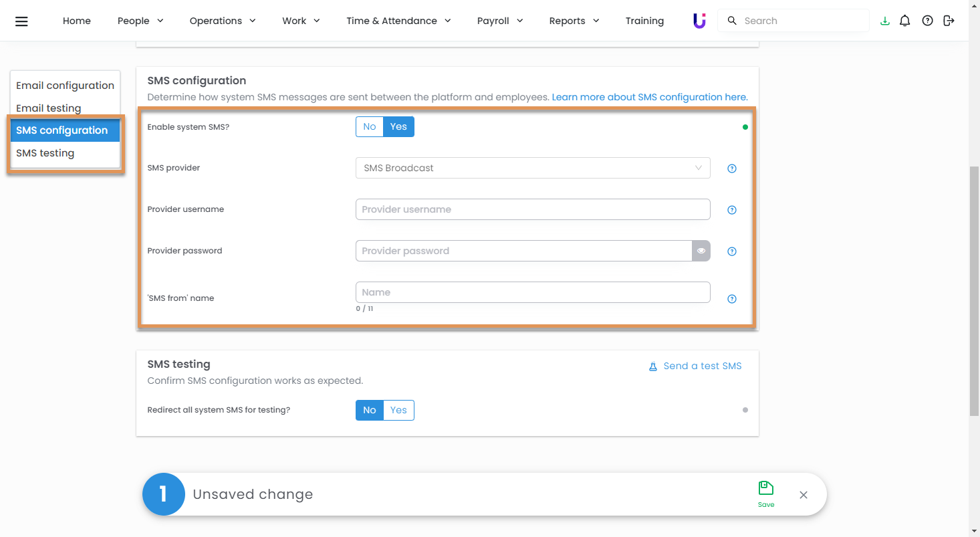Image resolution: width=980 pixels, height=537 pixels.
Task: Open help tooltip for SMS provider
Action: coord(732,169)
